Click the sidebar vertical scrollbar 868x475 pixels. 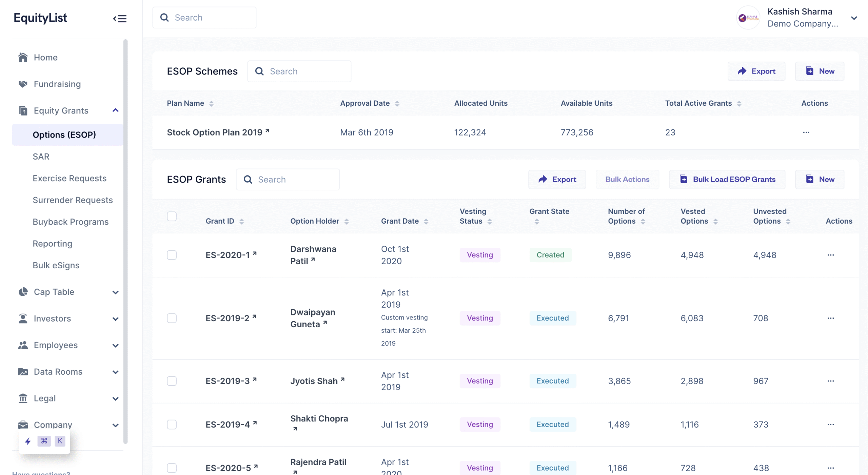click(x=125, y=241)
